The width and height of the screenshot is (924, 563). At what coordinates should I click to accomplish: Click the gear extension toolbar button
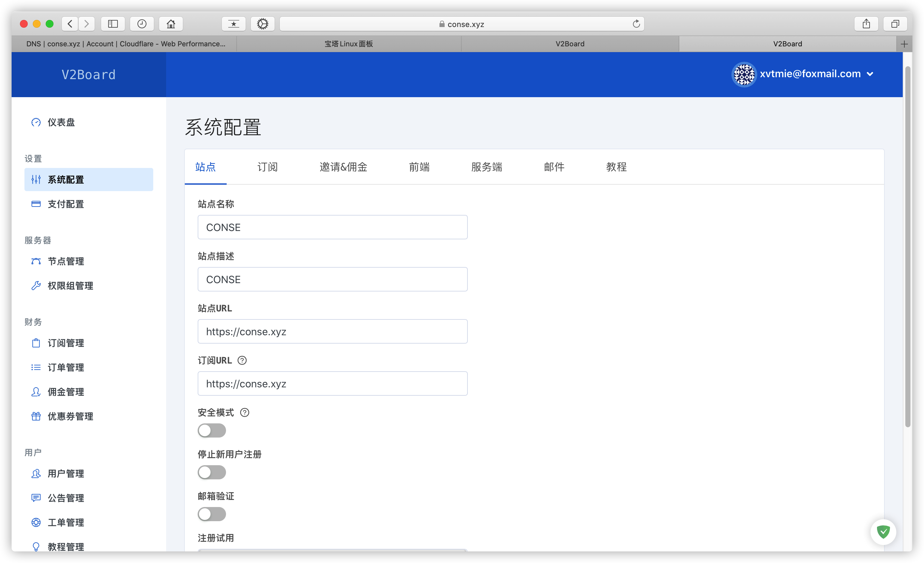pyautogui.click(x=262, y=24)
